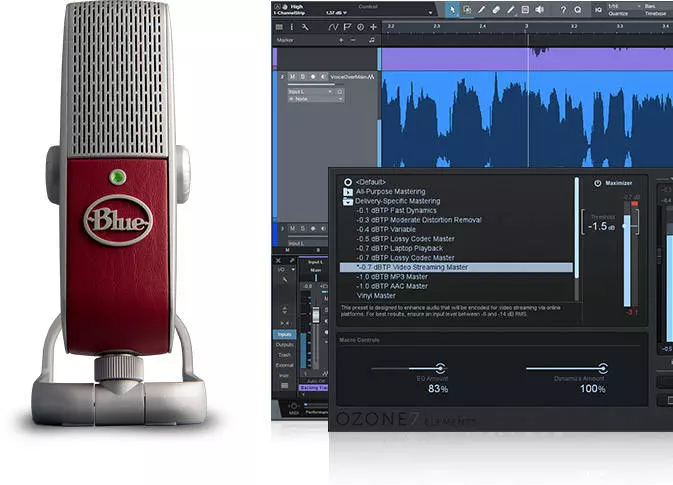Viewport: 673px width, 485px height.
Task: Switch to the Outputs mixer section
Action: coord(285,345)
